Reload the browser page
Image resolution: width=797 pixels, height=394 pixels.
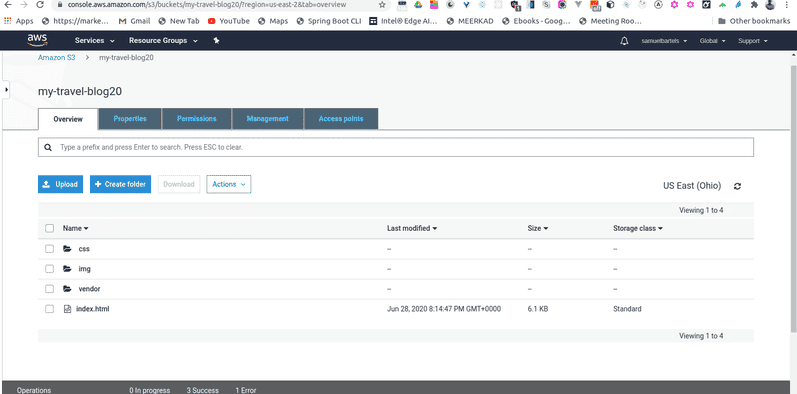[40, 5]
